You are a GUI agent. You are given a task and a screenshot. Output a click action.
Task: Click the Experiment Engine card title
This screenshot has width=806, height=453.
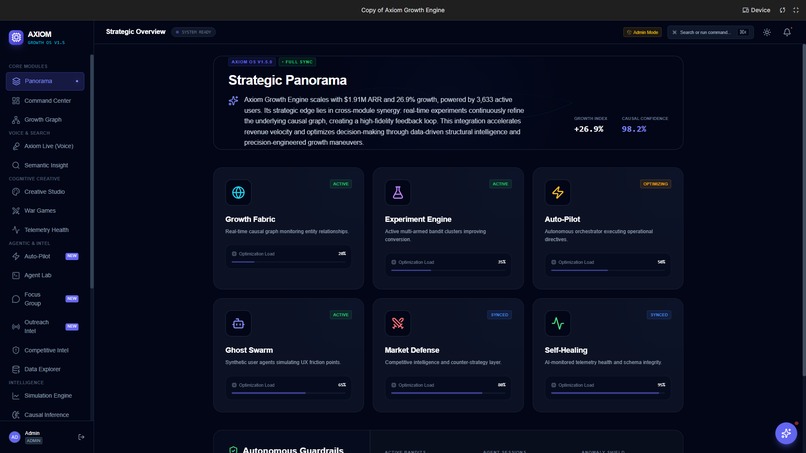418,220
